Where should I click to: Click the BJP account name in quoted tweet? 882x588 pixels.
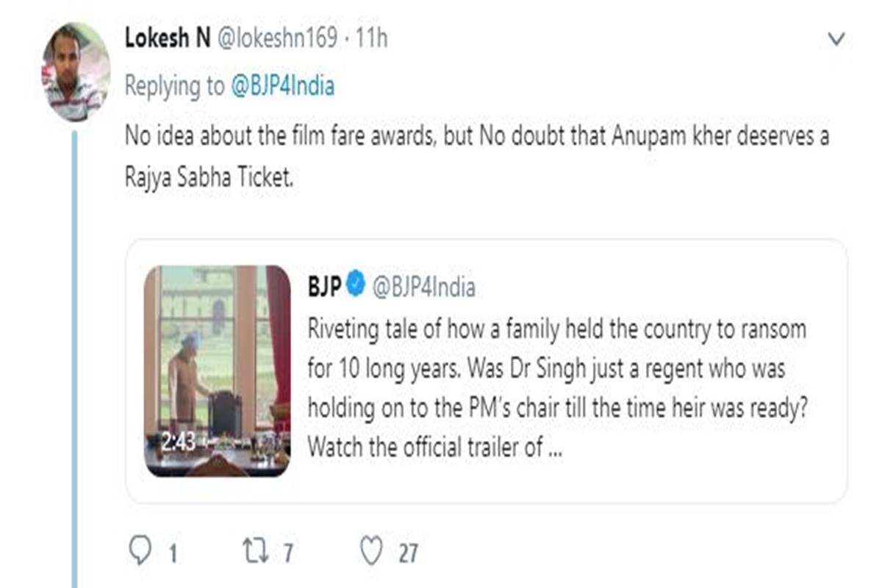click(x=325, y=287)
